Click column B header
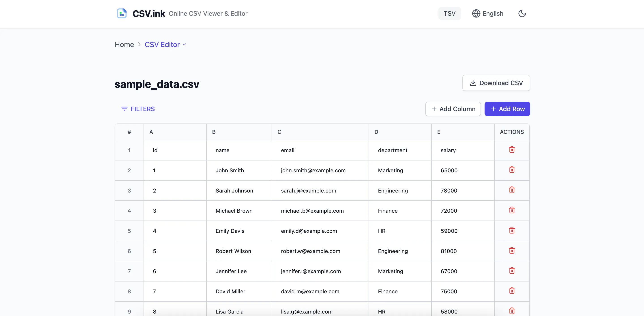This screenshot has height=316, width=644. click(239, 132)
